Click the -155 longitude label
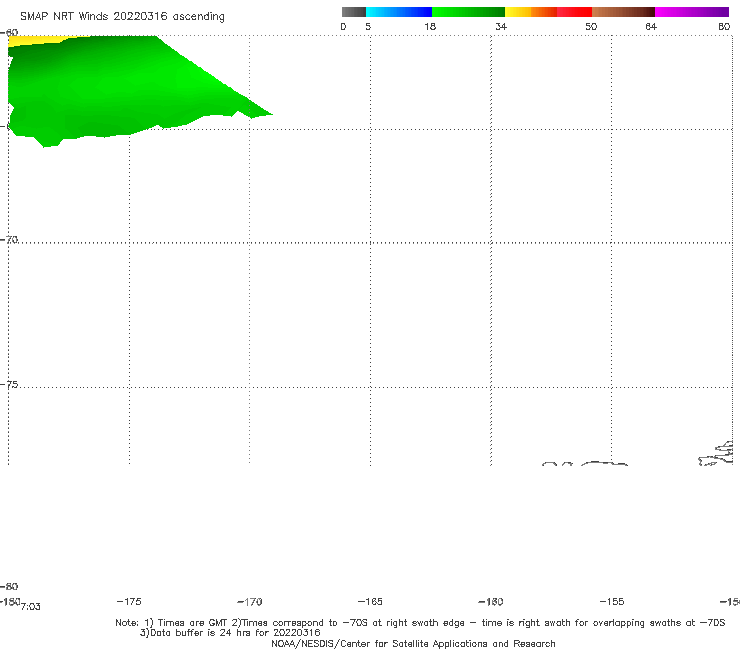This screenshot has width=740, height=650. 612,601
